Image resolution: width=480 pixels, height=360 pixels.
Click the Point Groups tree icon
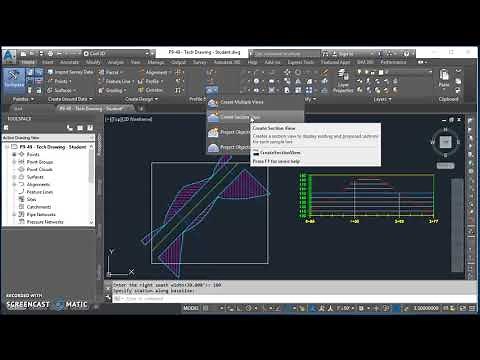(x=22, y=162)
